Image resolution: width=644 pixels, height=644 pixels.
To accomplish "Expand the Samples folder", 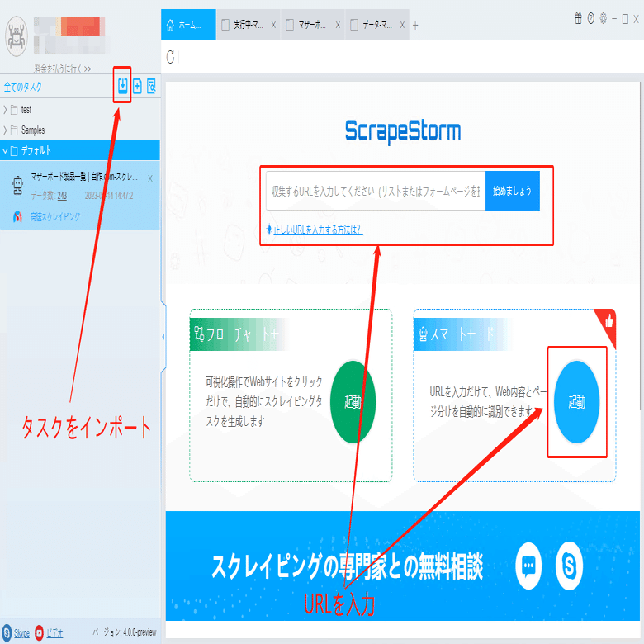I will point(5,130).
